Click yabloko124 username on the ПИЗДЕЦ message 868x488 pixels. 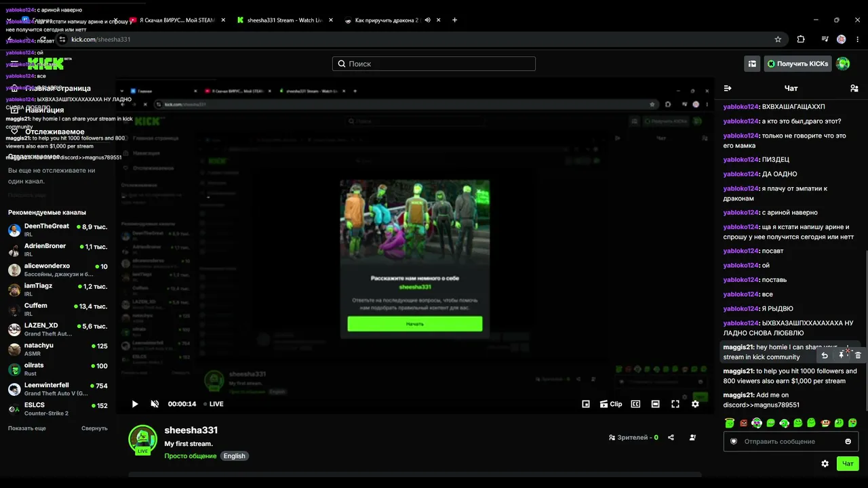(x=741, y=159)
